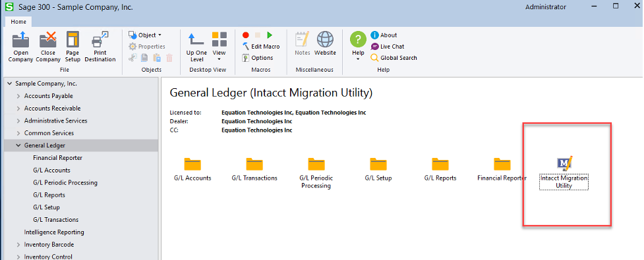Select the General Ledger tree row
This screenshot has width=644, height=260.
(81, 145)
